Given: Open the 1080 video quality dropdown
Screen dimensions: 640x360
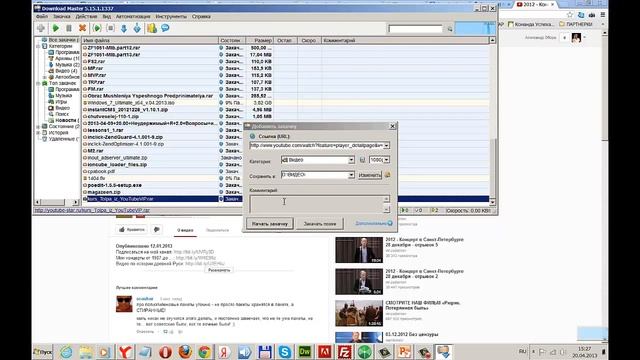Looking at the screenshot, I should pyautogui.click(x=386, y=160).
